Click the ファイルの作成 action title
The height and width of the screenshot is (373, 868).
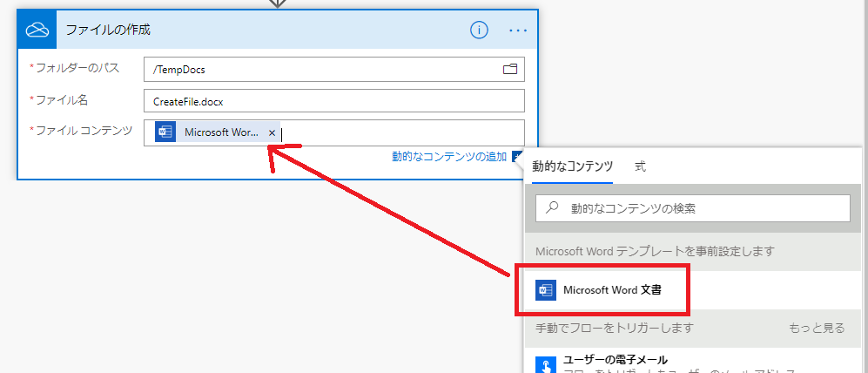click(108, 30)
